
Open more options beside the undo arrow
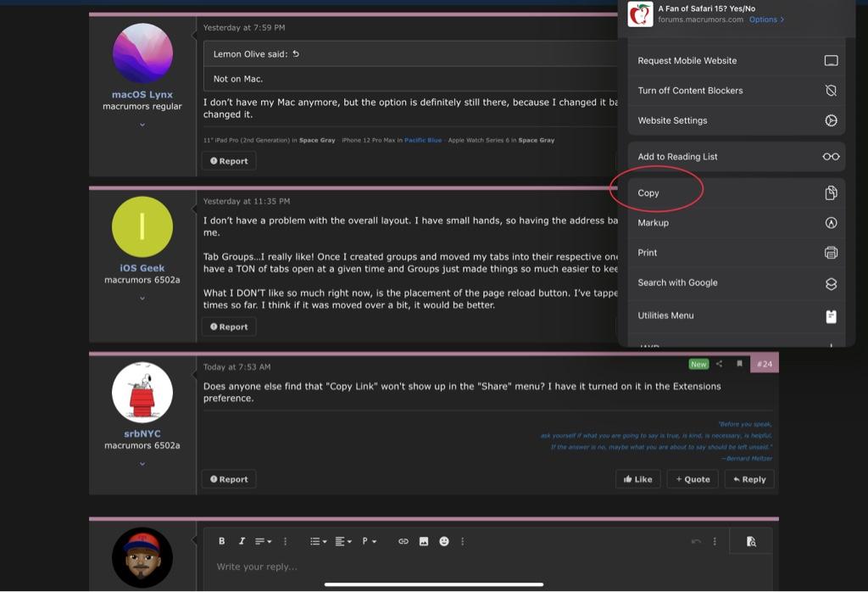(715, 541)
